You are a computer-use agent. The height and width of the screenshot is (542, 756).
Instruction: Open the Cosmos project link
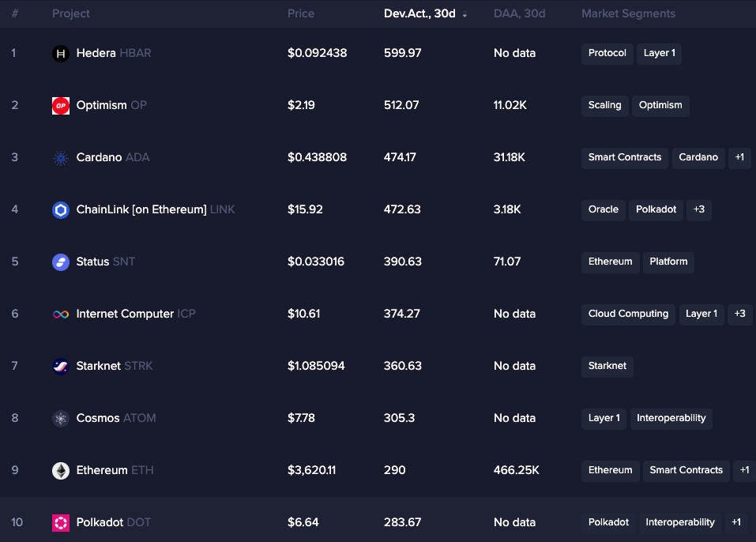coord(98,418)
